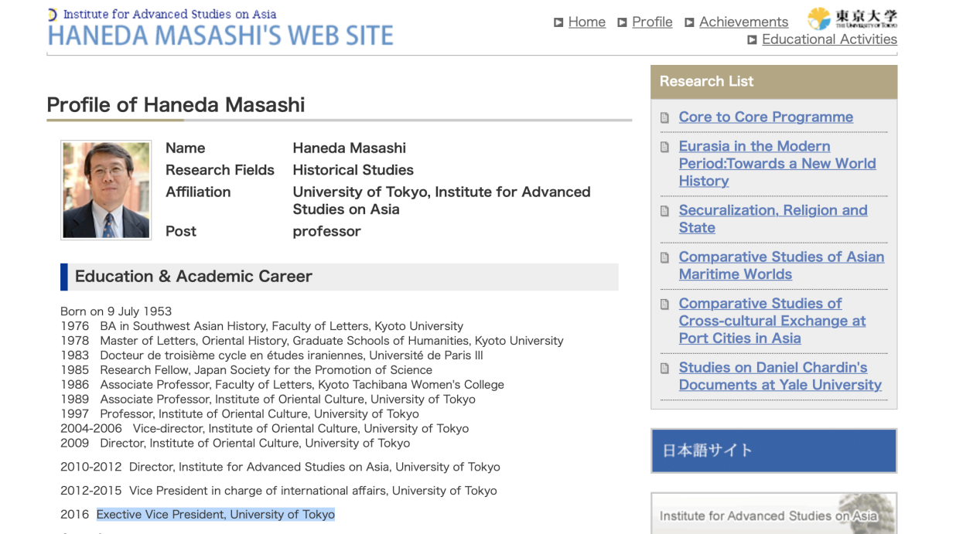Click the arrow icon beside Home

tap(558, 22)
